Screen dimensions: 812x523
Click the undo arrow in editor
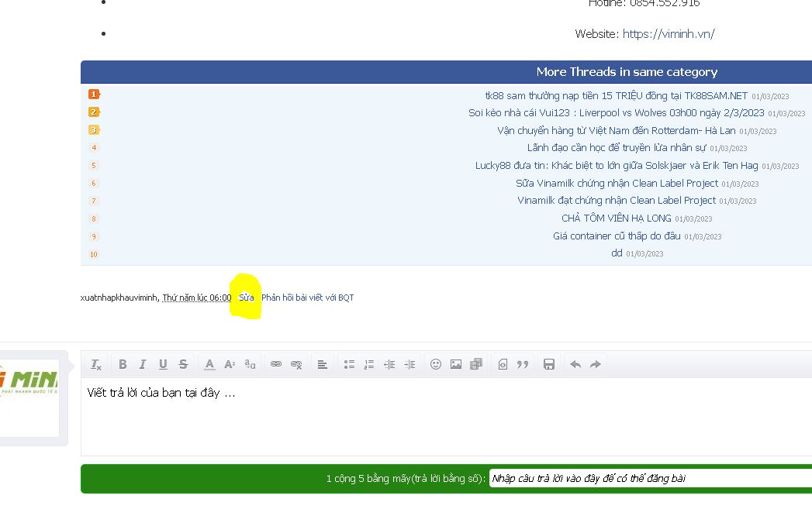575,364
